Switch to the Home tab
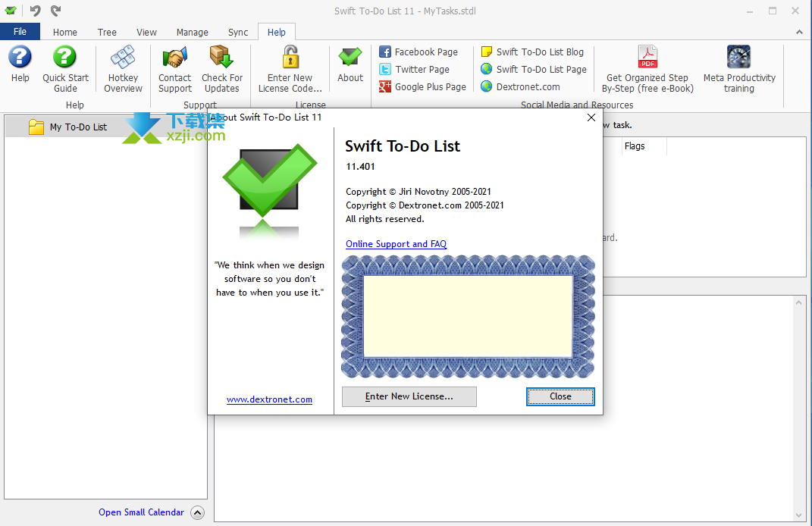This screenshot has width=812, height=526. click(x=64, y=32)
